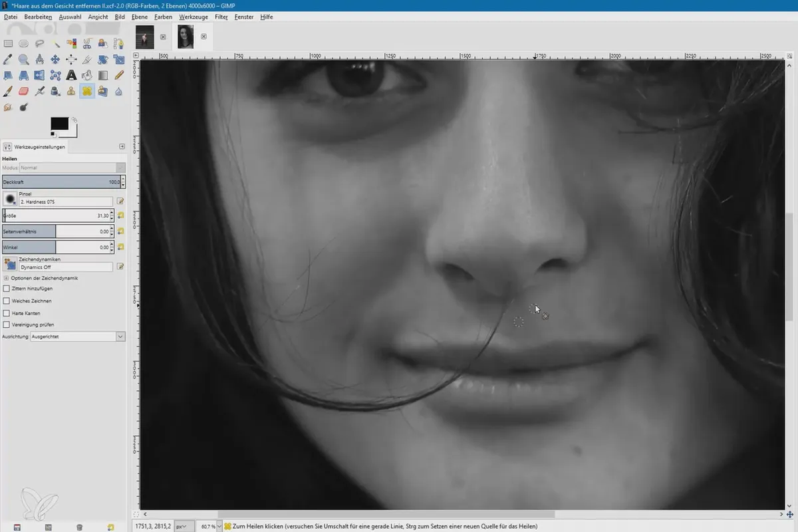
Task: Select the Rotate tool
Action: 103,59
